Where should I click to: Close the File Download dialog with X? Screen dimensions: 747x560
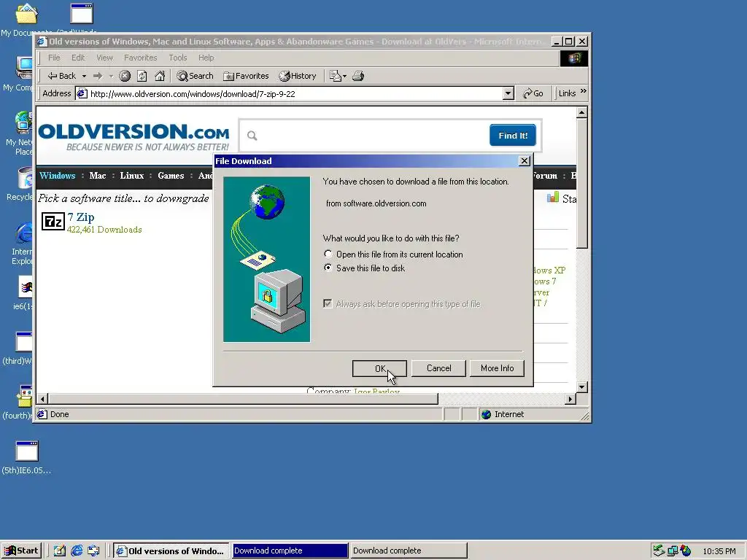pos(525,161)
